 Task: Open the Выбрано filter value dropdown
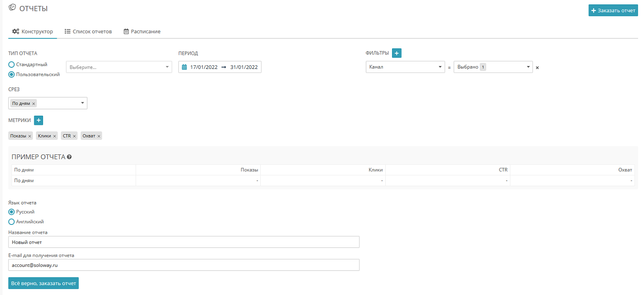coord(493,67)
